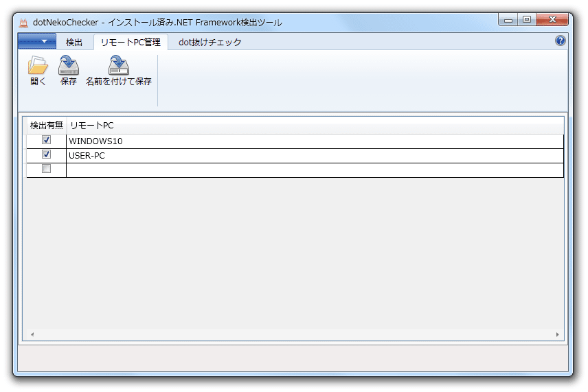Open the dot抜けチェック tab
The width and height of the screenshot is (588, 392).
(x=210, y=42)
